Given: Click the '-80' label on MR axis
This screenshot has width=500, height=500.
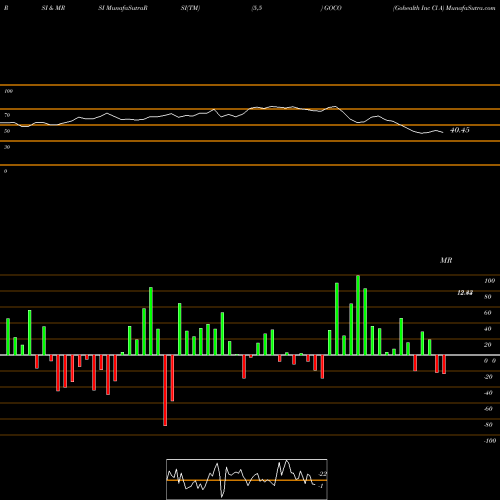Looking at the screenshot, I should (x=488, y=425).
